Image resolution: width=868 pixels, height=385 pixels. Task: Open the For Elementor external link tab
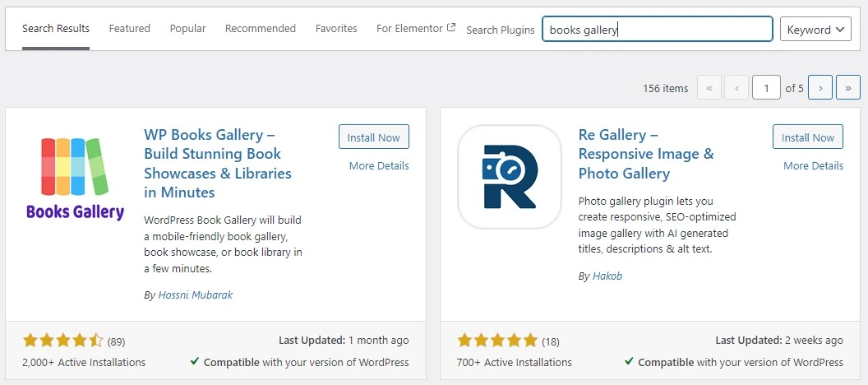coord(416,28)
